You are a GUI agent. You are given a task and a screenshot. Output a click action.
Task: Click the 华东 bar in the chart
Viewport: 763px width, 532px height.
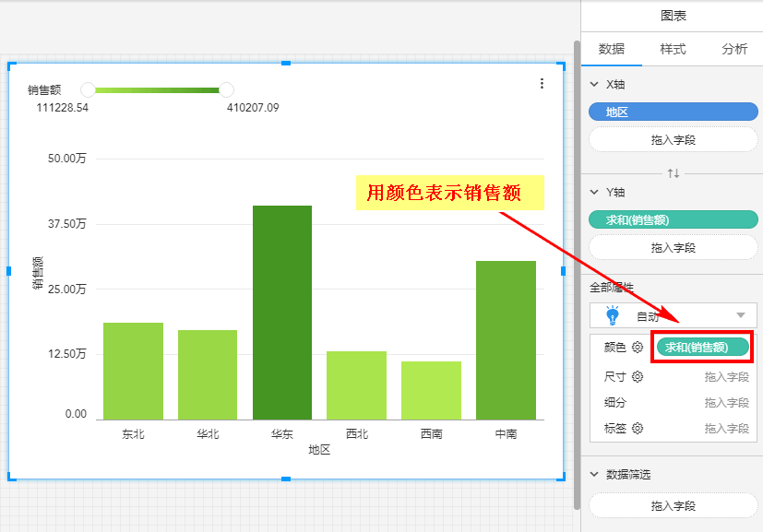pyautogui.click(x=282, y=312)
